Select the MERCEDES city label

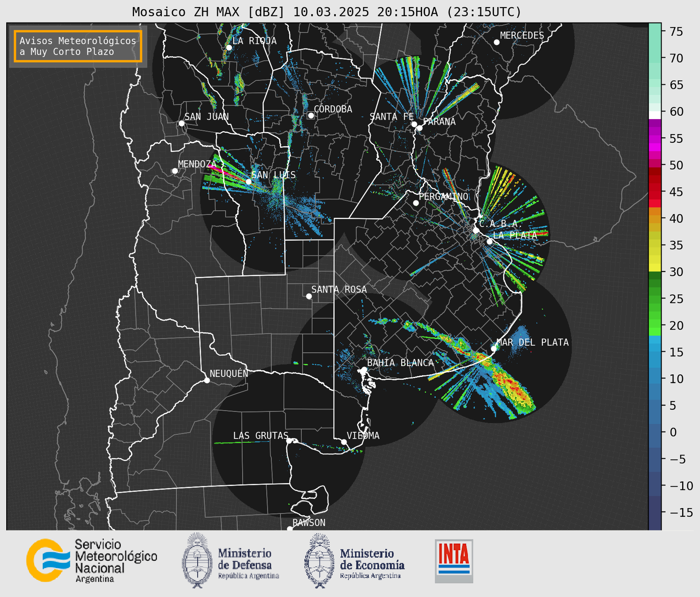click(x=522, y=36)
